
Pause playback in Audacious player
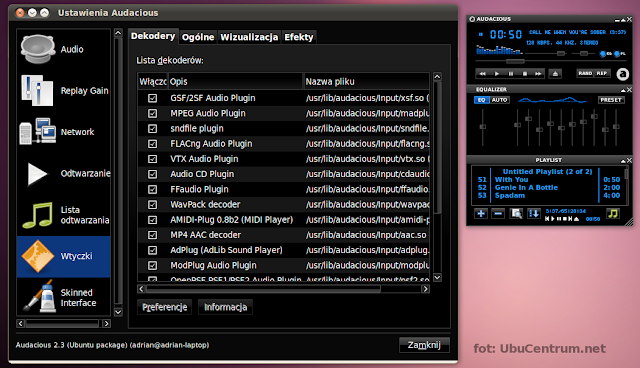click(511, 73)
